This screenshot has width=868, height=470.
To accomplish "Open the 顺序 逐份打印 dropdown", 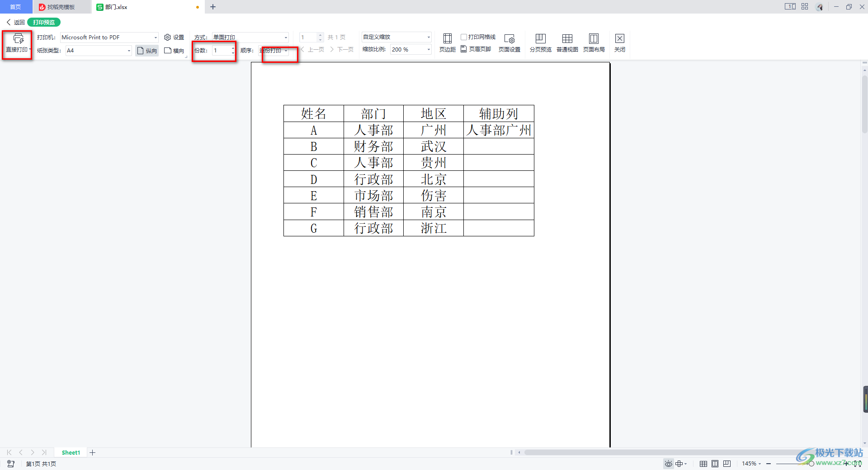I will (x=286, y=51).
